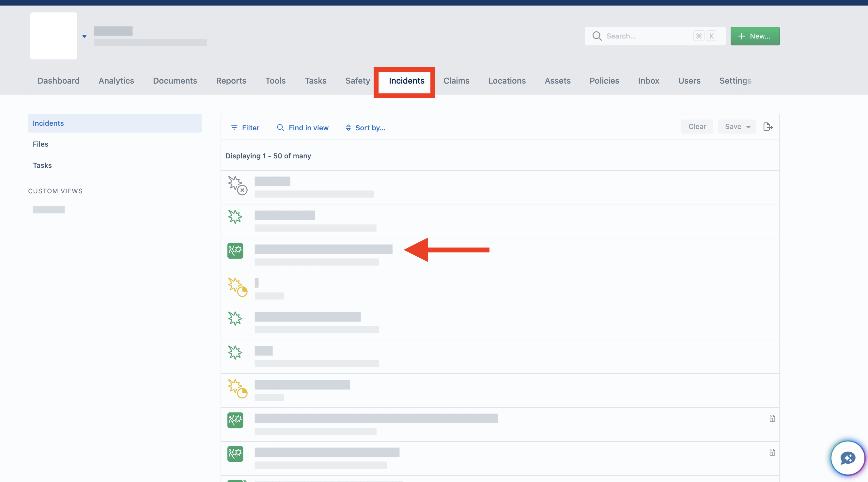
Task: Switch to the Safety tab
Action: pos(358,81)
